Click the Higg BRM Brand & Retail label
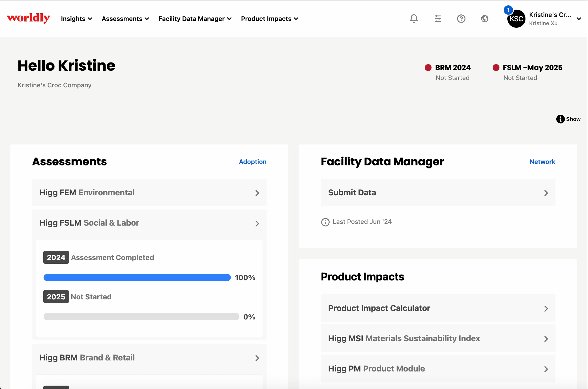Viewport: 588px width, 389px height. point(87,358)
